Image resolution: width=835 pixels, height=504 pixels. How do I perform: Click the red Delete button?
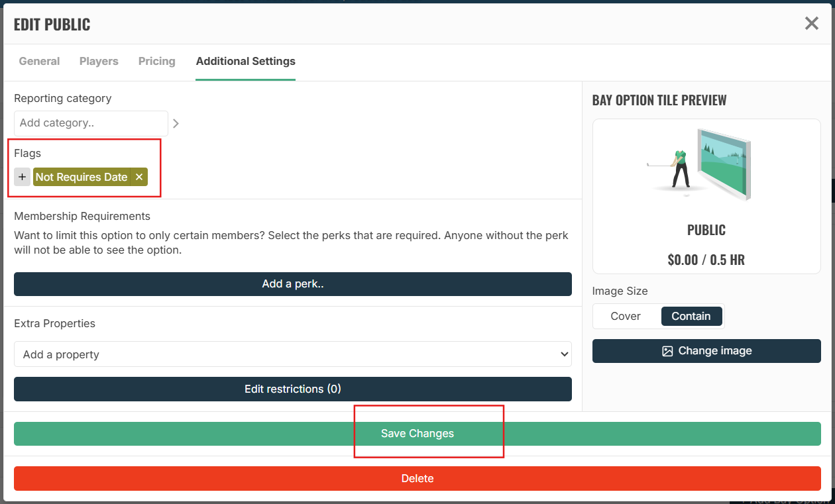tap(417, 478)
